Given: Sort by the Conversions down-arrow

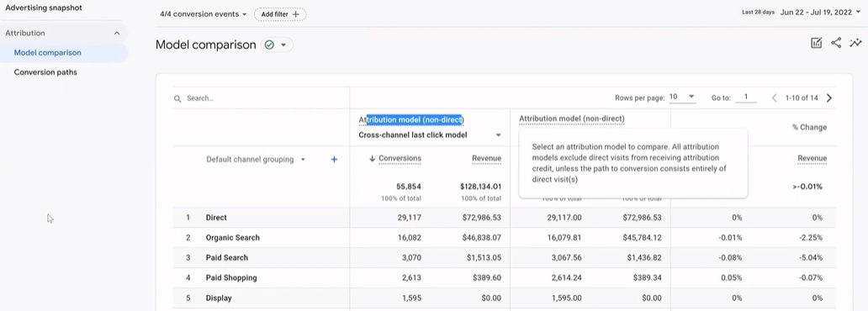Looking at the screenshot, I should click(x=372, y=159).
